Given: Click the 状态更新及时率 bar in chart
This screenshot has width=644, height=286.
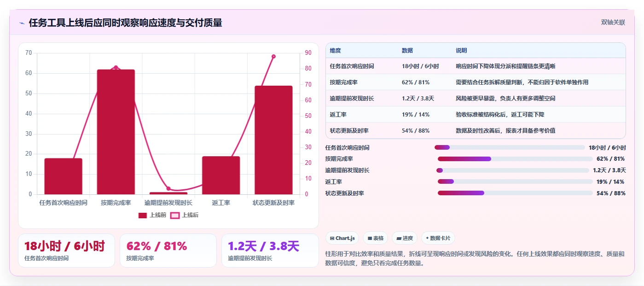Looking at the screenshot, I should click(273, 140).
